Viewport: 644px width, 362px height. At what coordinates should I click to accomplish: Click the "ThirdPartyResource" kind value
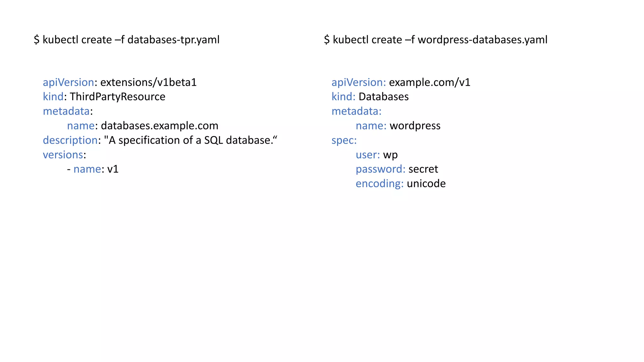pyautogui.click(x=117, y=97)
